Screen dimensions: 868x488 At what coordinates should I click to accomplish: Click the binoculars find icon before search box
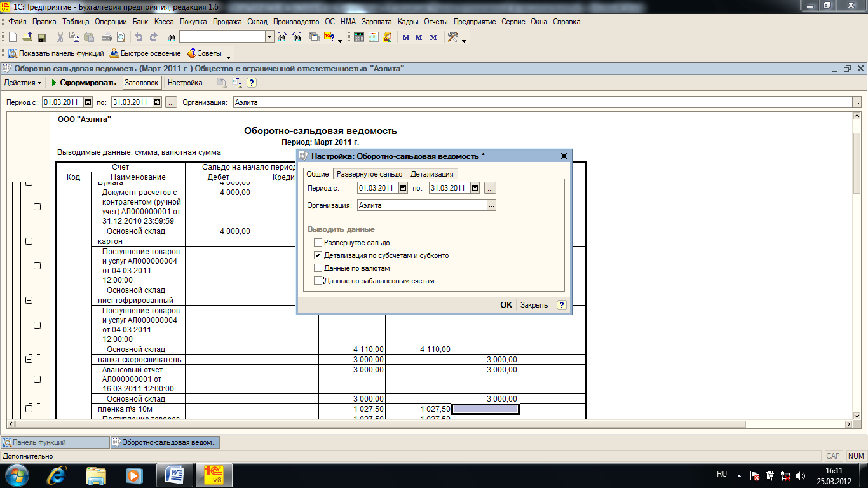(172, 37)
